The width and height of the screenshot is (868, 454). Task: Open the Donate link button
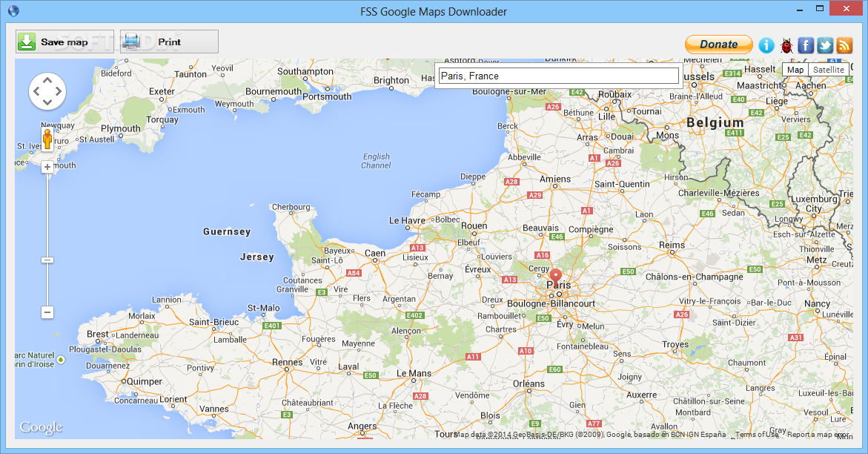pyautogui.click(x=718, y=45)
